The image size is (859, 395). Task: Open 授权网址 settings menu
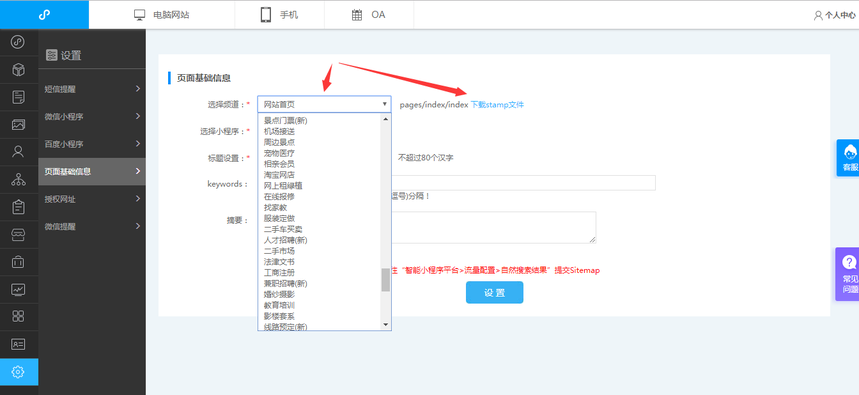92,199
